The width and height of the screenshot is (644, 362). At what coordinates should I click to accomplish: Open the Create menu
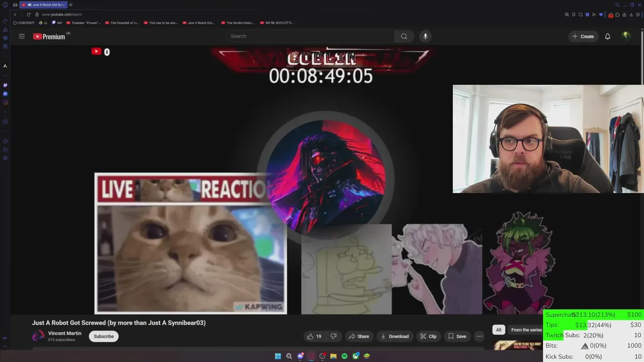pos(583,36)
